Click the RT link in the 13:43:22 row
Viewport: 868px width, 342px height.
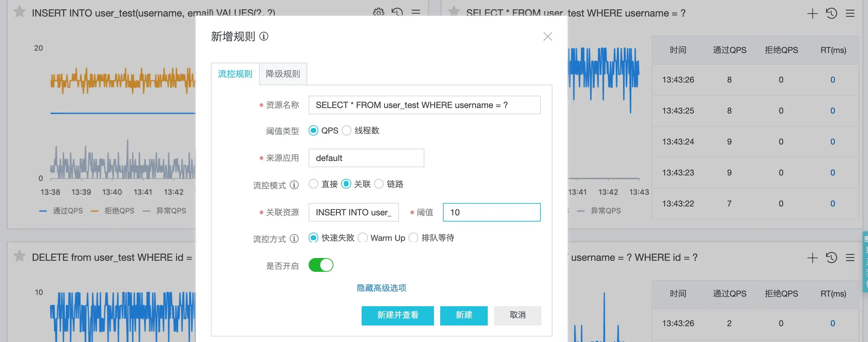click(833, 204)
